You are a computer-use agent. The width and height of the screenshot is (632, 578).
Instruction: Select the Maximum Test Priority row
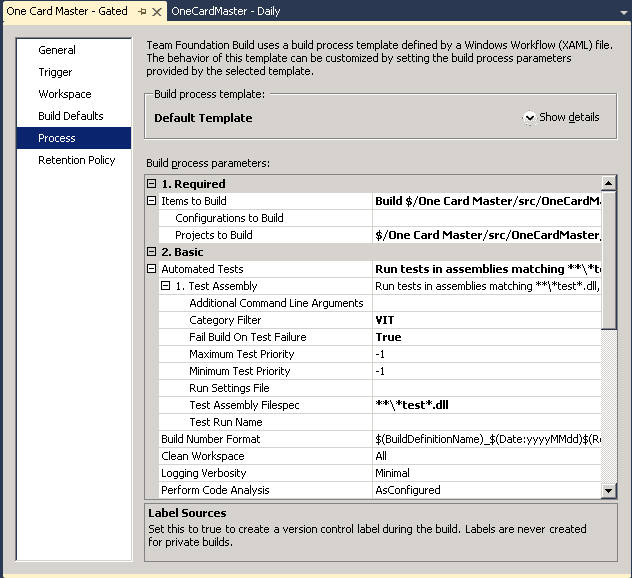[380, 354]
